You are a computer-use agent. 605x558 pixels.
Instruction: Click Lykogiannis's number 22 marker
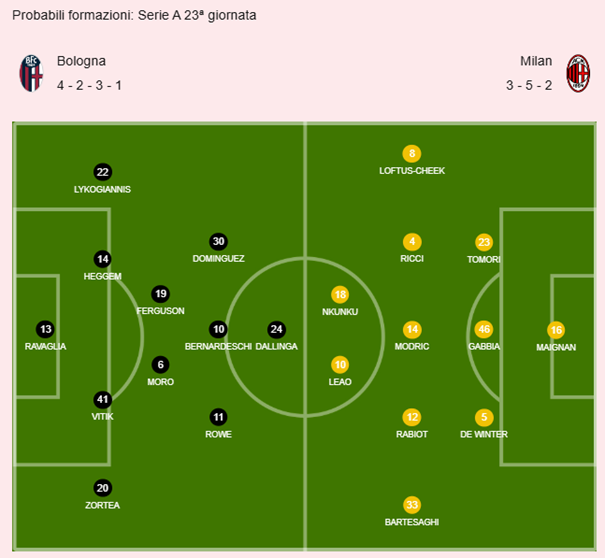[x=102, y=172]
